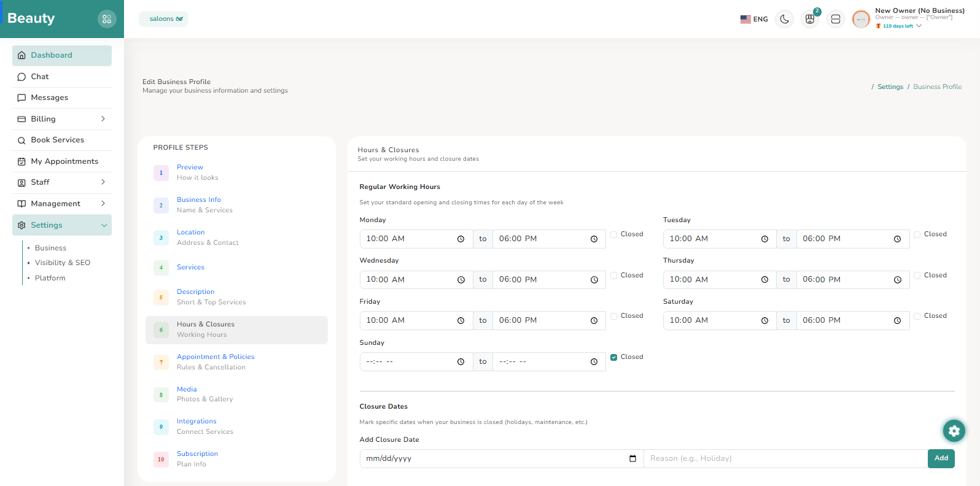Viewport: 980px width, 486px height.
Task: Open Tuesday opening time clock picker
Action: click(x=764, y=239)
